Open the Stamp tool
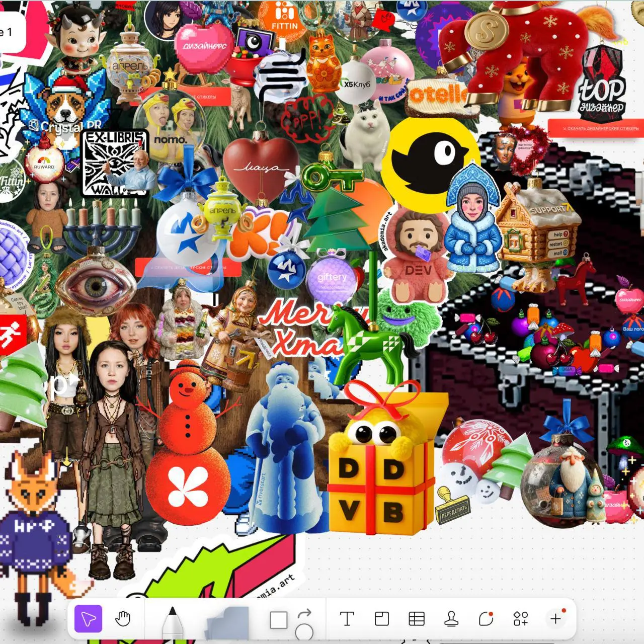 pyautogui.click(x=451, y=618)
